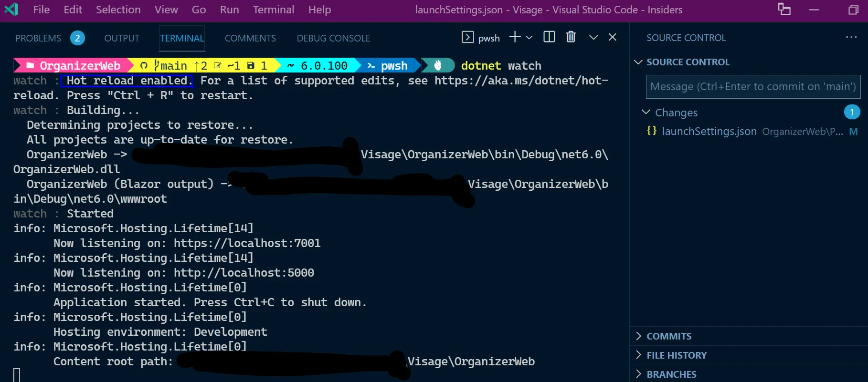Click the commit message input box
Viewport: 868px width, 382px height.
(752, 87)
